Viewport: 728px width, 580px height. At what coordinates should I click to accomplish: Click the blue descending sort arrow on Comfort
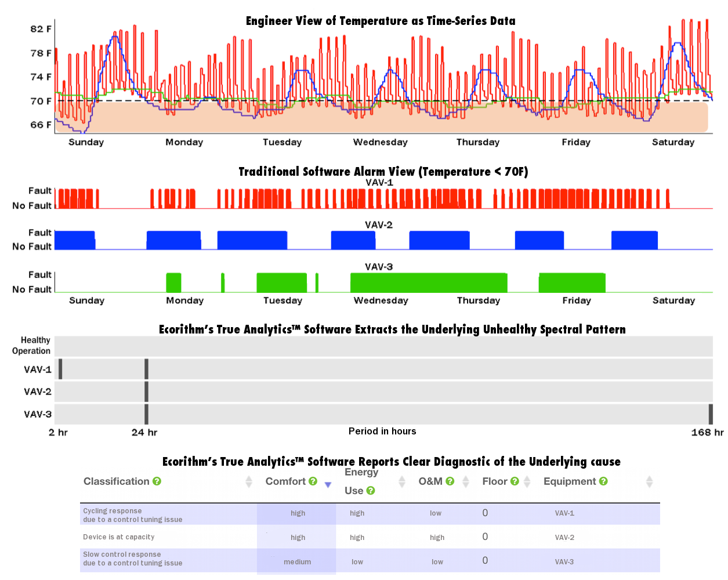coord(328,485)
